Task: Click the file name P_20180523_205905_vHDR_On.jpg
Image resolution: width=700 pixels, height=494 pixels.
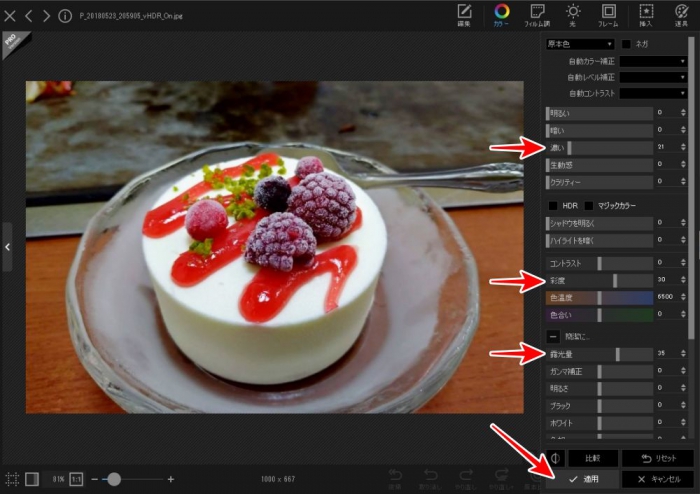Action: point(131,16)
